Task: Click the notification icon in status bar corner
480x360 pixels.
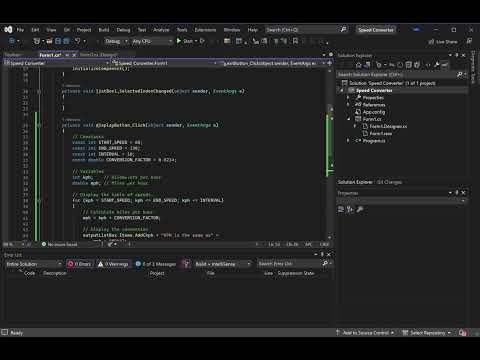Action: (x=462, y=333)
